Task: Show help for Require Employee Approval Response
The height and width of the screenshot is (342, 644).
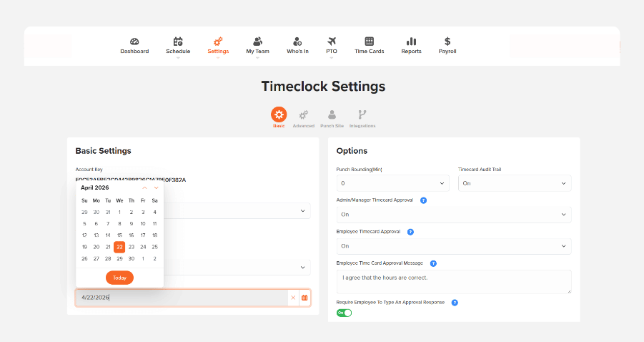Action: [455, 303]
